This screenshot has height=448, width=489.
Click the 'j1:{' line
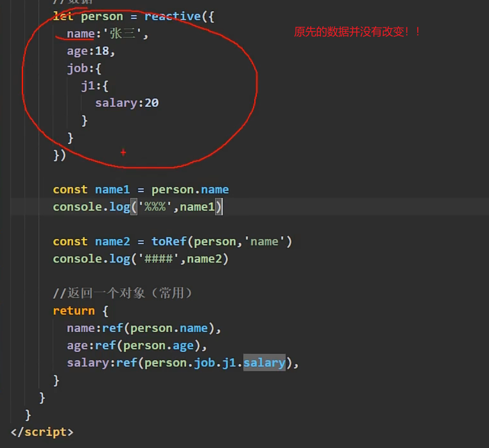[x=95, y=86]
